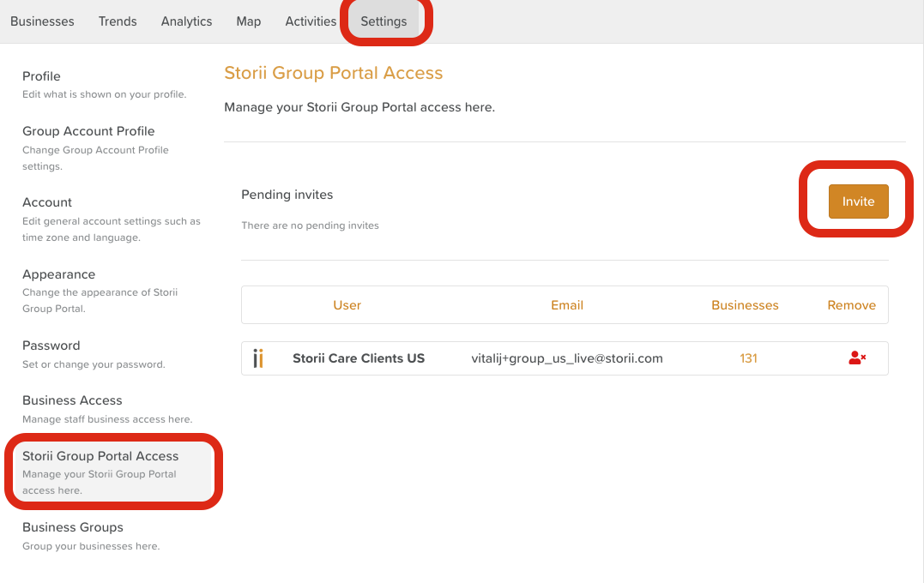Select Business Access in sidebar
Image resolution: width=924 pixels, height=583 pixels.
[72, 400]
